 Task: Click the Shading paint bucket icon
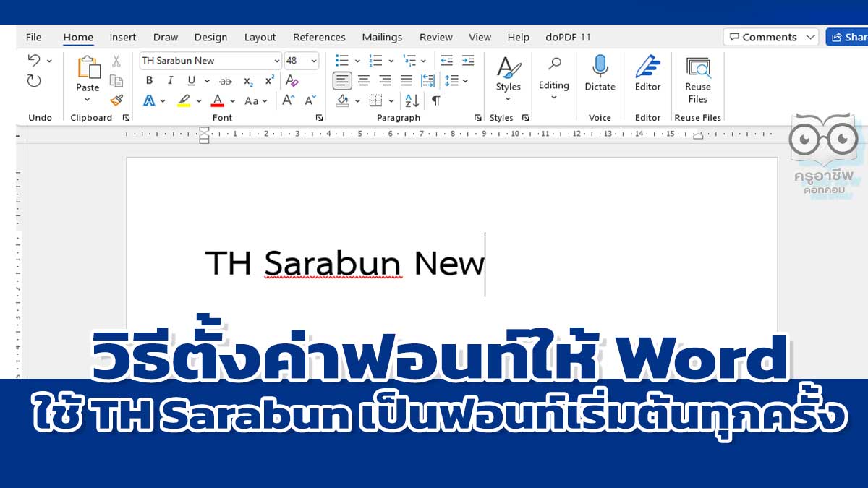click(343, 100)
